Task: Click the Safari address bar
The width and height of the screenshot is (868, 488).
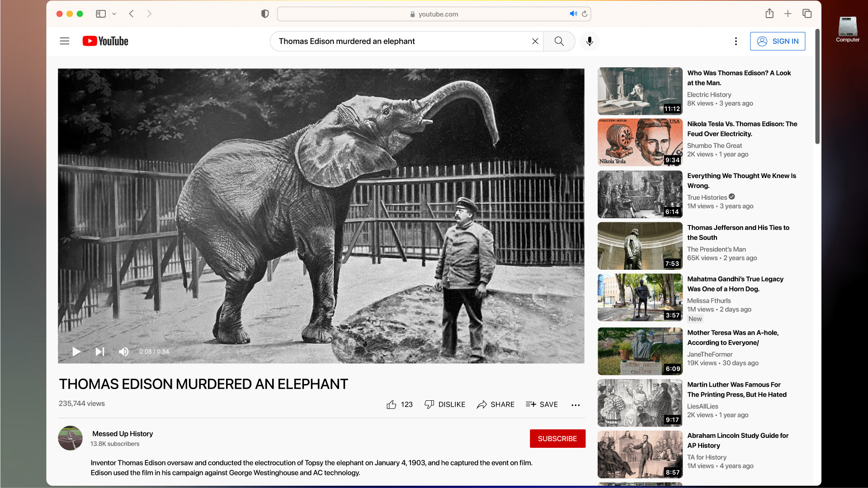Action: [x=434, y=14]
